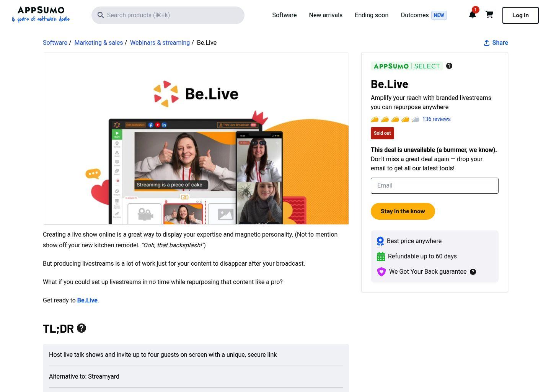Open the Software menu

[284, 15]
